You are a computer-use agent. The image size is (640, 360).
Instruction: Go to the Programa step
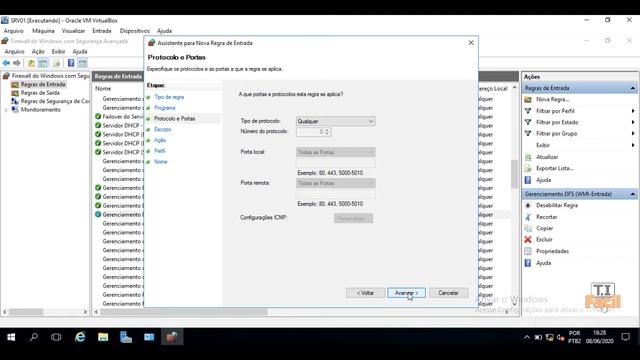click(x=164, y=108)
